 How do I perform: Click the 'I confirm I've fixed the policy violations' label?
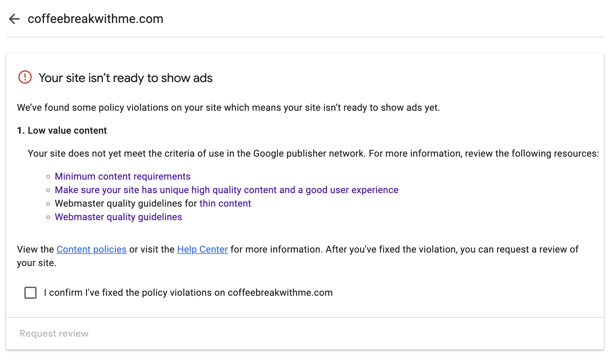[188, 292]
